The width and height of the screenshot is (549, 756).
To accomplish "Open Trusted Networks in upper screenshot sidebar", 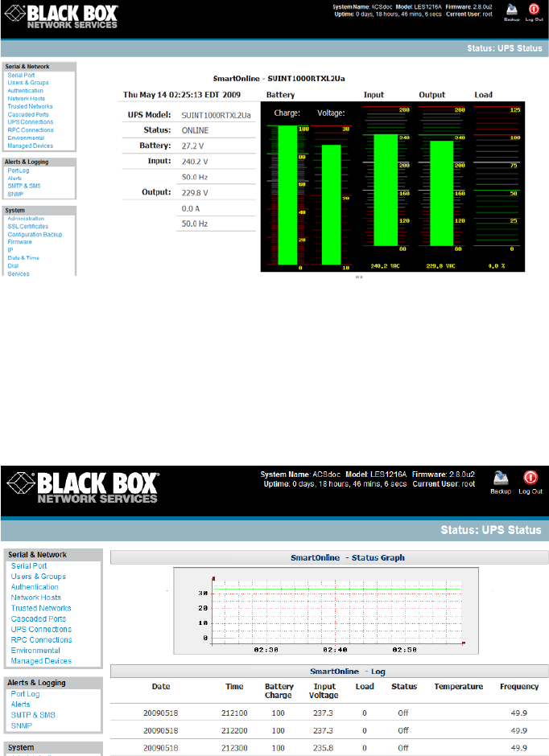I will (30, 106).
